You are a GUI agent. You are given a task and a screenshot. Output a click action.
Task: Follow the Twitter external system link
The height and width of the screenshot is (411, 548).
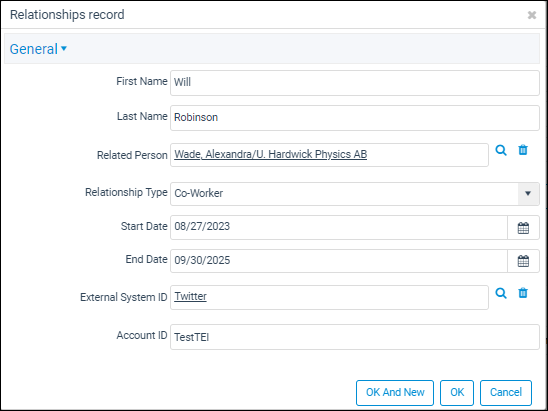[x=190, y=296]
